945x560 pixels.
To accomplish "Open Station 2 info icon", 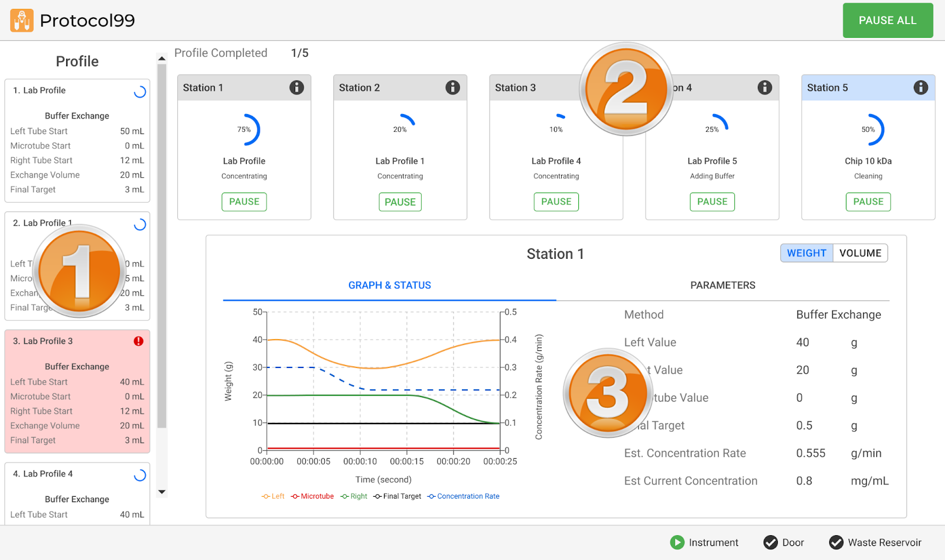I will point(452,87).
